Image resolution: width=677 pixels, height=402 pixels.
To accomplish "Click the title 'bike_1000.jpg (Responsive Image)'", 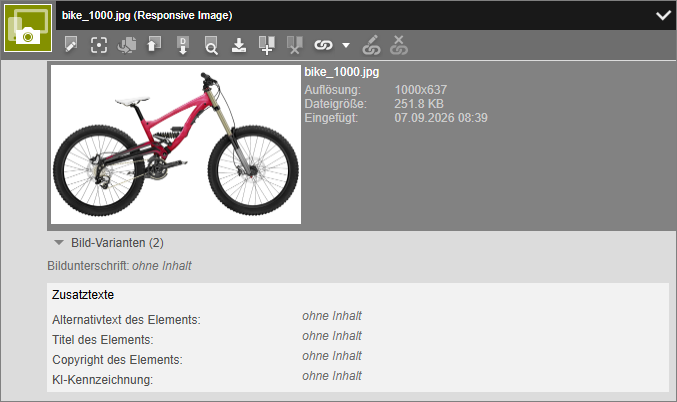I will pyautogui.click(x=147, y=16).
